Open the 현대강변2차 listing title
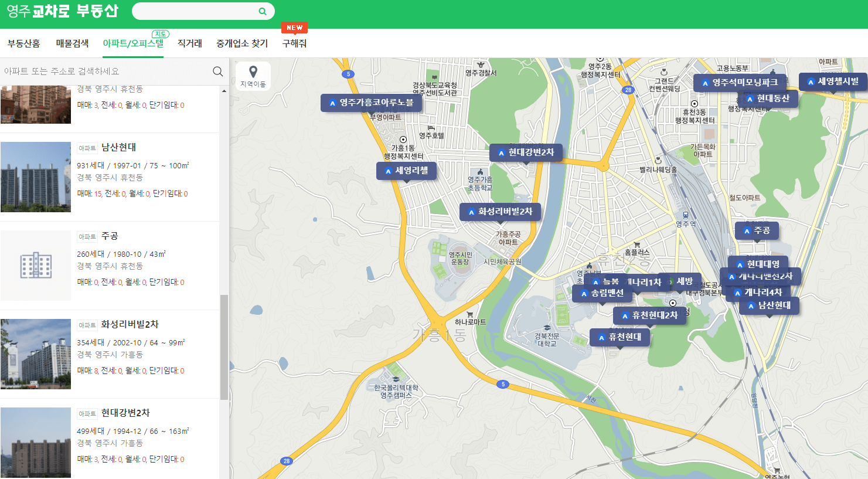Viewport: 868px width, 479px height. (x=125, y=413)
